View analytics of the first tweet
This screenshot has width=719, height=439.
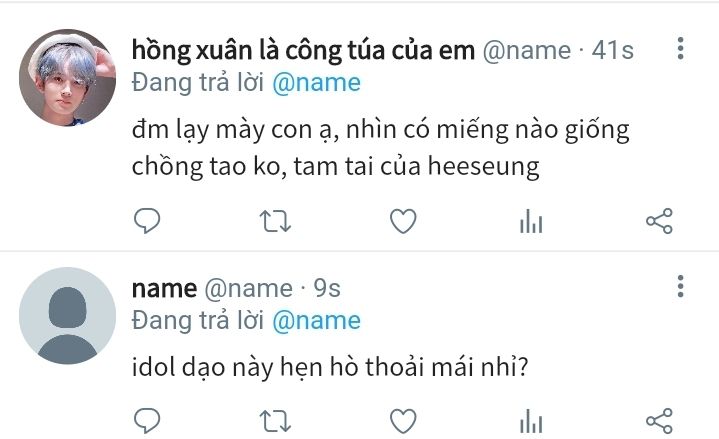click(x=531, y=221)
